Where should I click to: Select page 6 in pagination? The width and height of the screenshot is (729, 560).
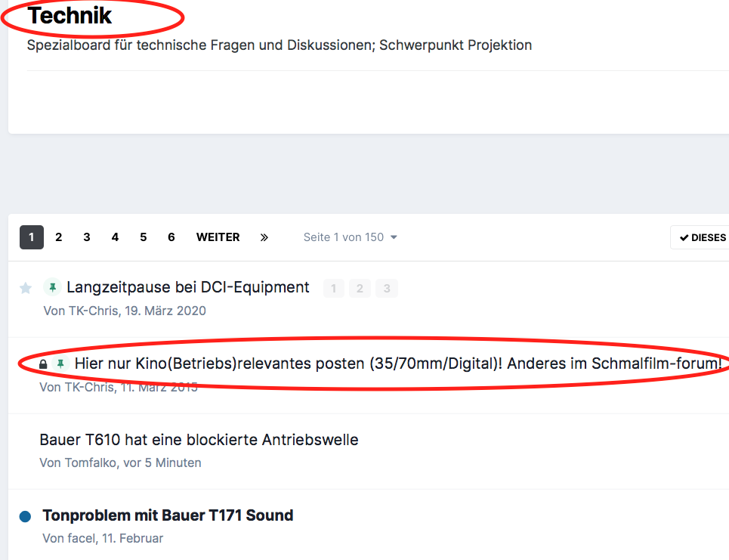[x=171, y=237]
